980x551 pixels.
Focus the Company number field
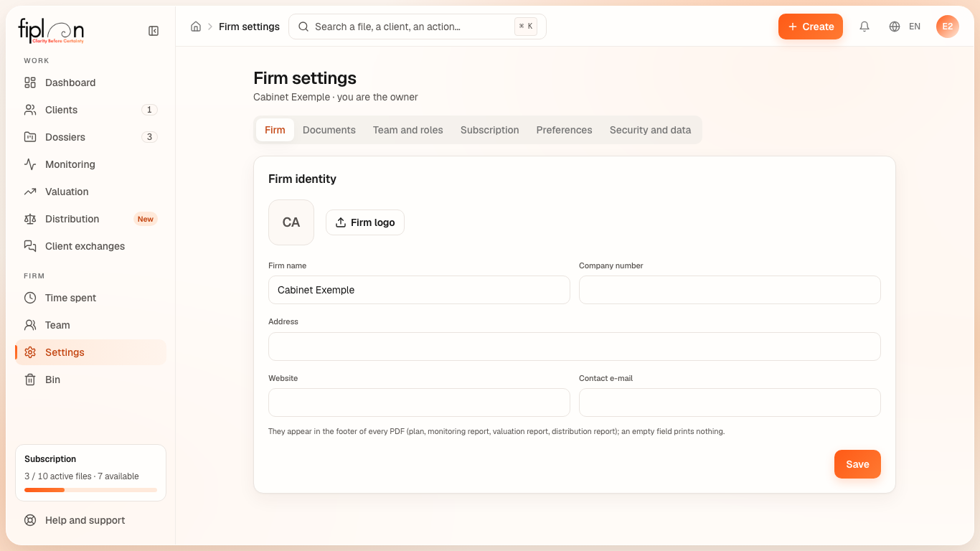point(730,290)
